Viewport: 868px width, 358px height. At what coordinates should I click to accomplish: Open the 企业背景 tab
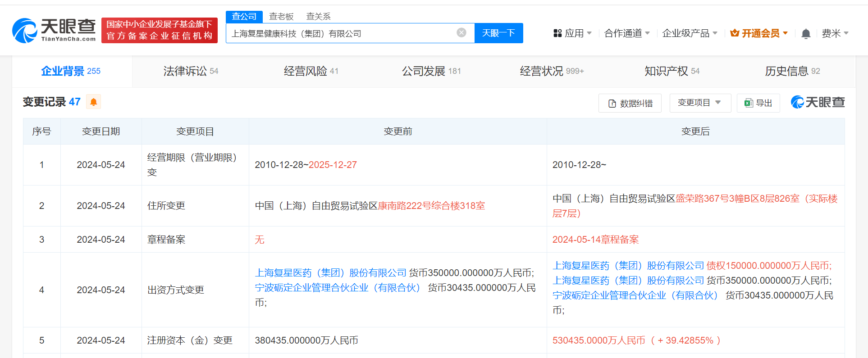[71, 71]
